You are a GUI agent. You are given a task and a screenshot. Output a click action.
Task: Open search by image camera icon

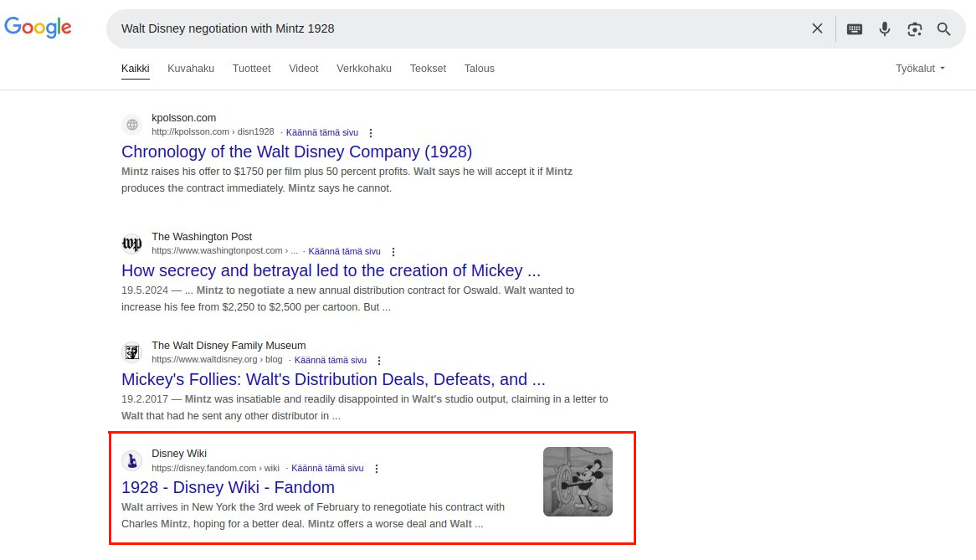914,28
